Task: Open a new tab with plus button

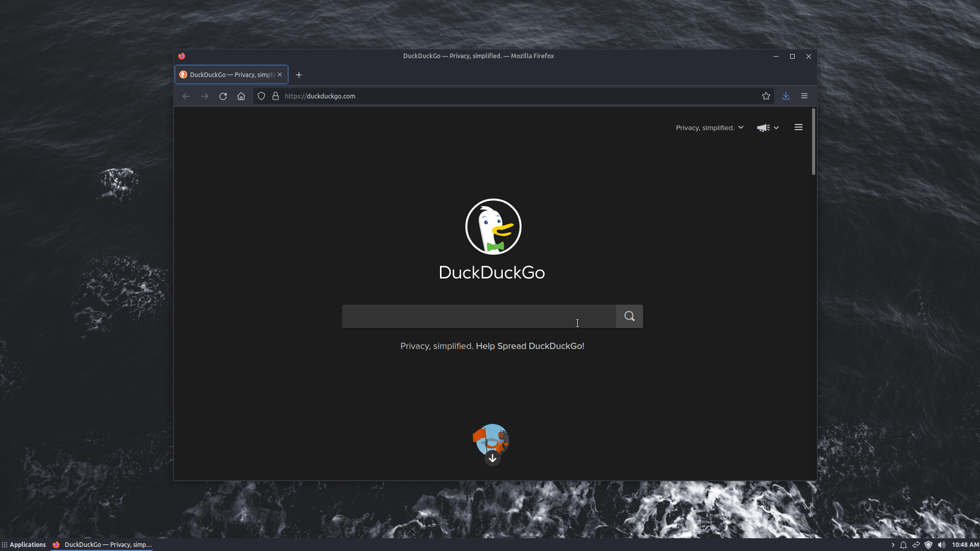Action: click(299, 75)
